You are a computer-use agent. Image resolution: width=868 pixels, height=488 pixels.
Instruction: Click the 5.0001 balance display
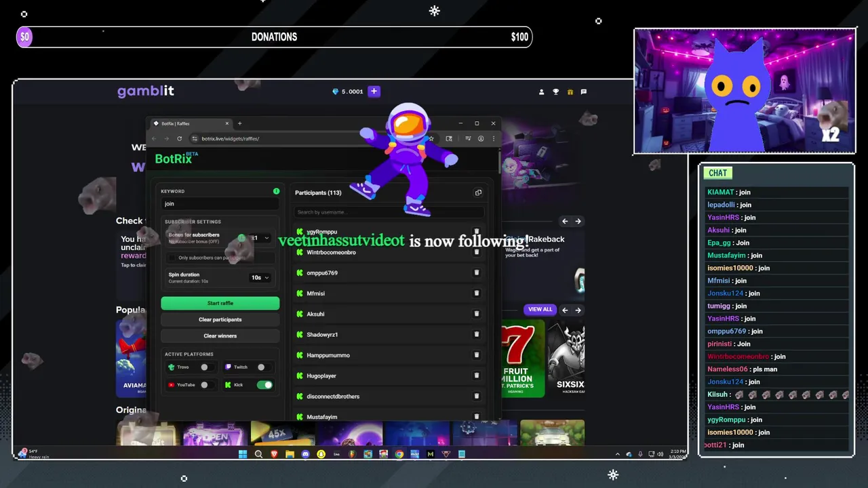pos(348,91)
